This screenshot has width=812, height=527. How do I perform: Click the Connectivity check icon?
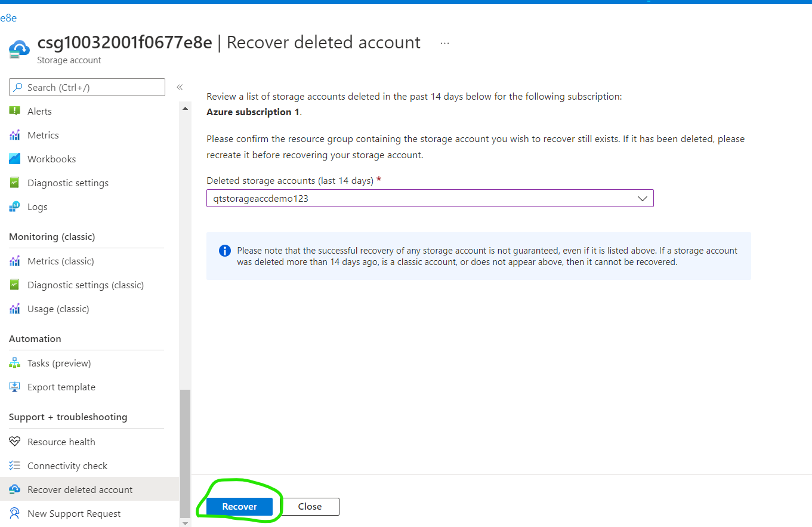point(15,466)
